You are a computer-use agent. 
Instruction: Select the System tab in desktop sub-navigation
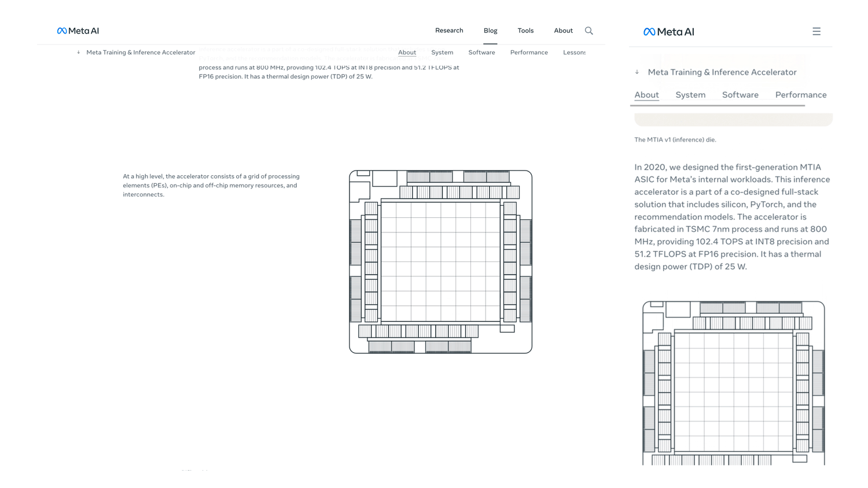[x=442, y=53]
